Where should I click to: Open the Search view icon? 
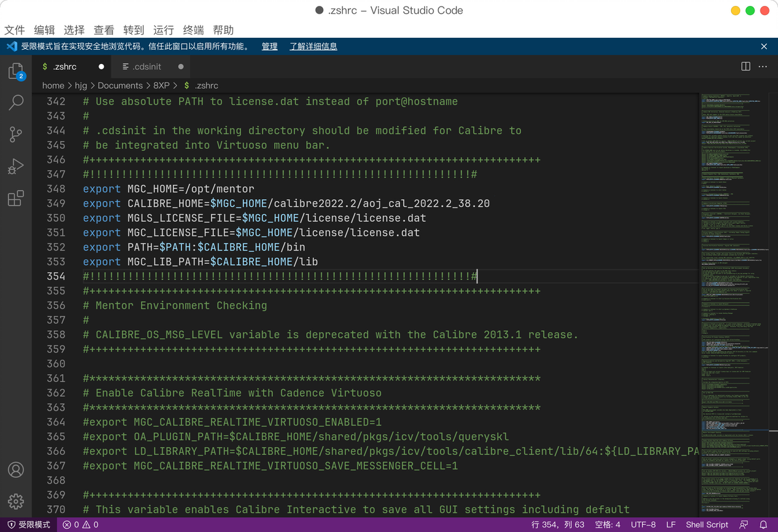pyautogui.click(x=16, y=102)
